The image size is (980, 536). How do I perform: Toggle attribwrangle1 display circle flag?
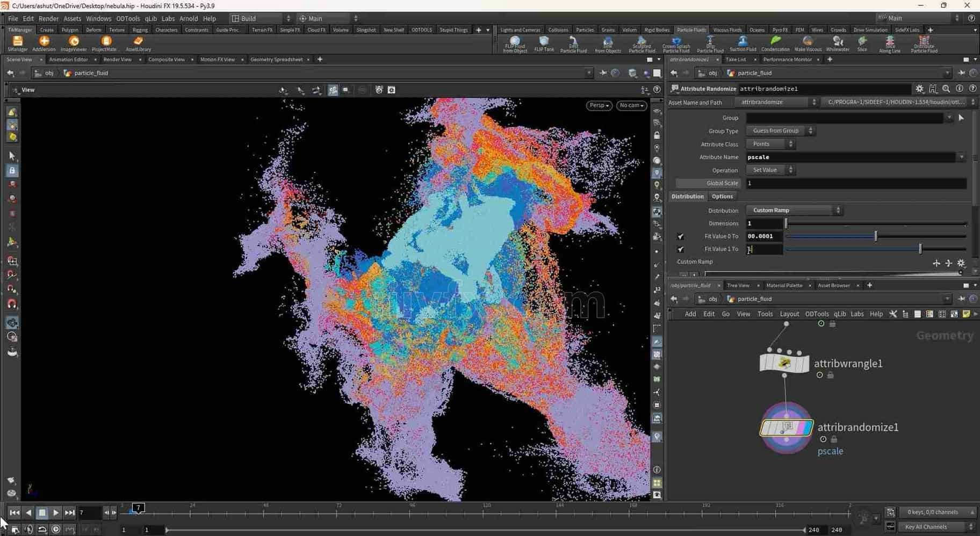tap(819, 375)
